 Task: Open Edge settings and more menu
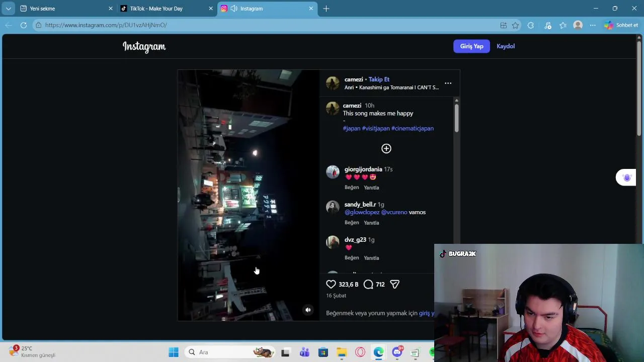(x=593, y=25)
